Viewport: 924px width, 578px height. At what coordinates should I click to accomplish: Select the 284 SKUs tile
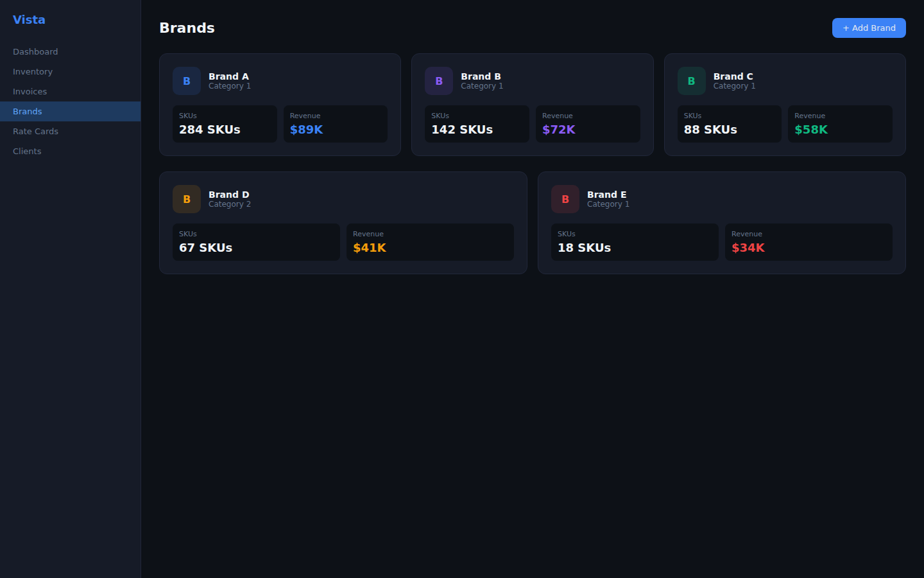pyautogui.click(x=225, y=124)
